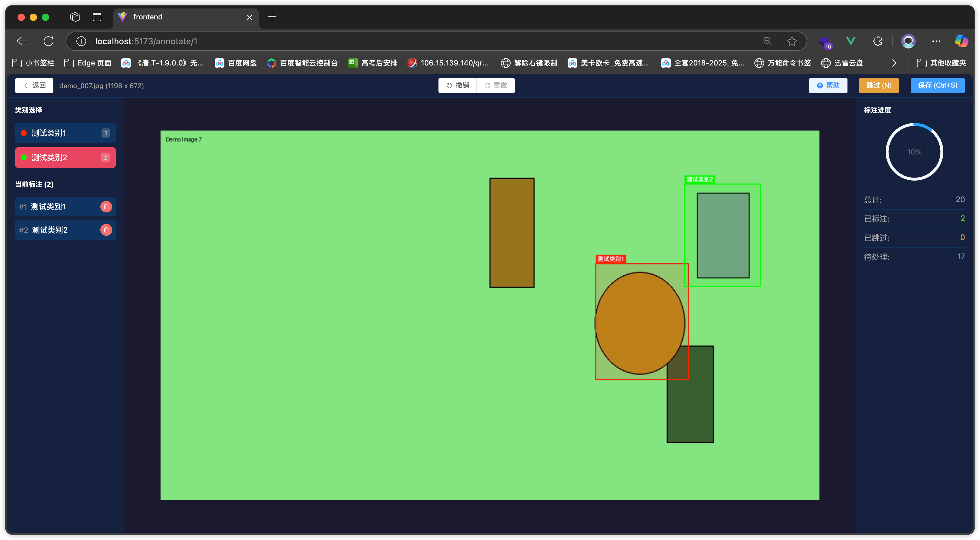Click the 跳过 (N) skip button
980x540 pixels.
point(878,85)
